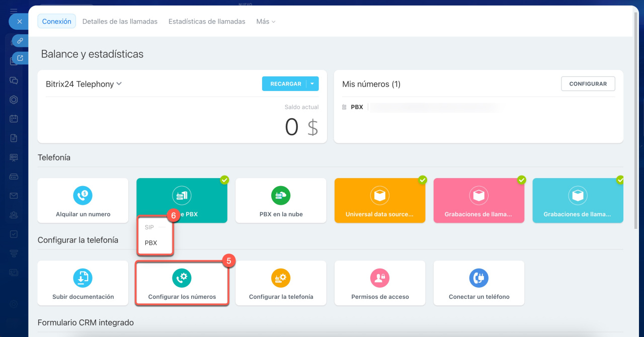Screen dimensions: 644x337
Task: Click the Alquilar un numero phone icon
Action: tap(83, 195)
